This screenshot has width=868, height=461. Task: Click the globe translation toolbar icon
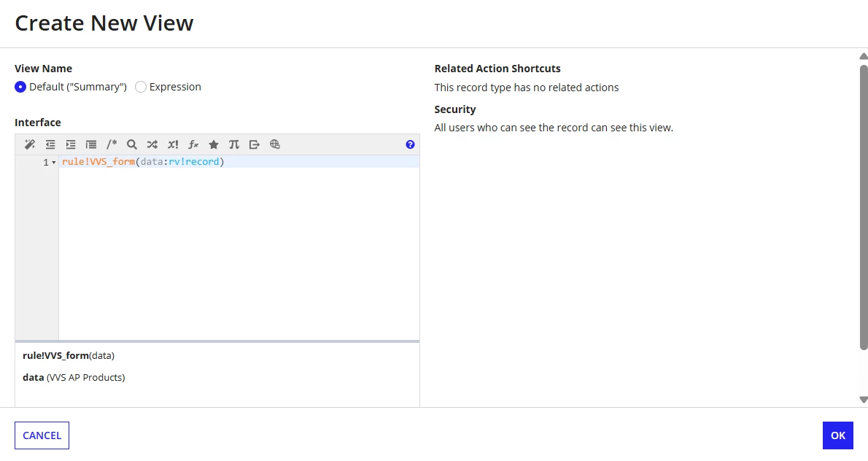[x=274, y=144]
